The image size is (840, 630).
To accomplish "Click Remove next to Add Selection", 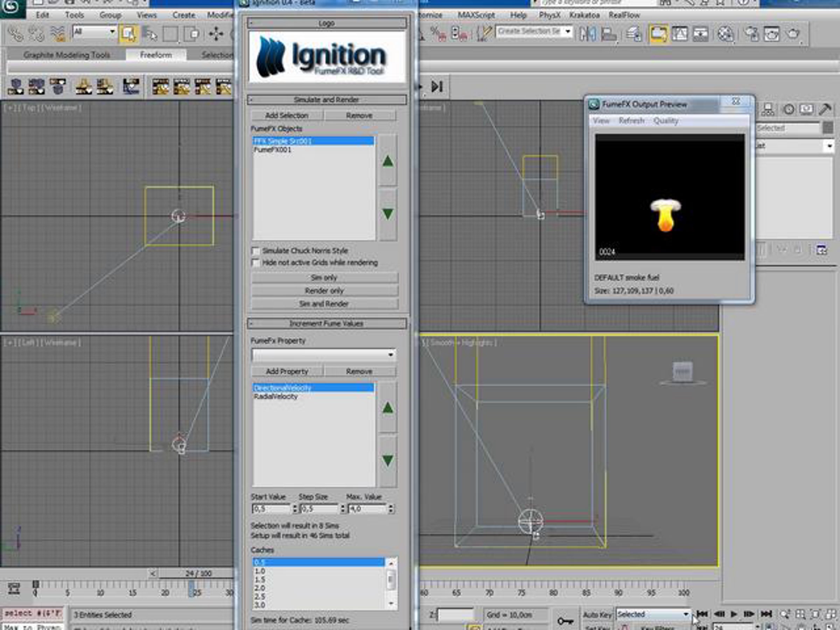I will (359, 115).
